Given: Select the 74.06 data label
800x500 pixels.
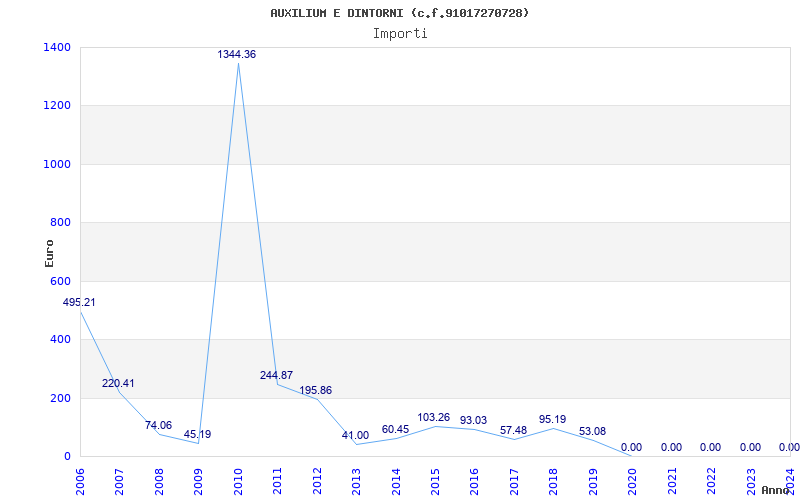Looking at the screenshot, I should [x=158, y=425].
